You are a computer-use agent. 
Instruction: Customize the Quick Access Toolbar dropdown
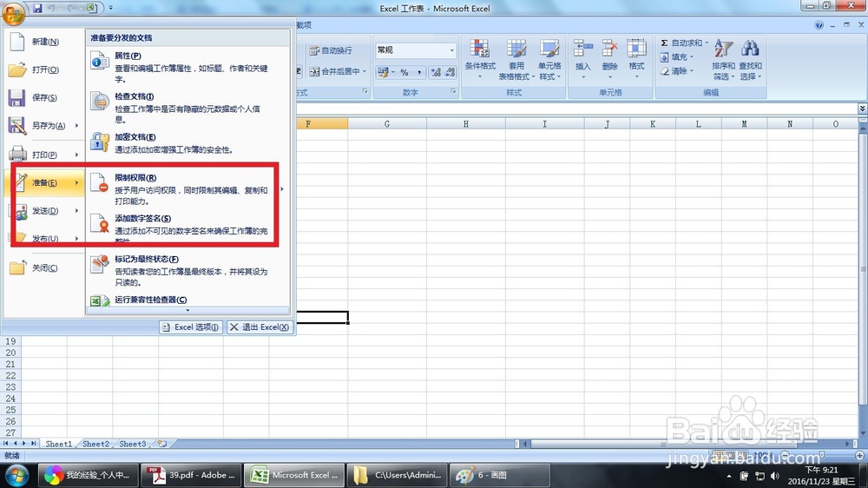[111, 9]
